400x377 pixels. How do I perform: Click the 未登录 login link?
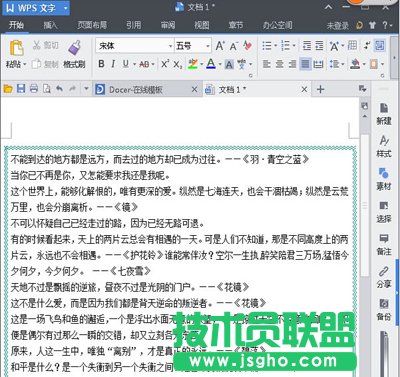(x=337, y=25)
